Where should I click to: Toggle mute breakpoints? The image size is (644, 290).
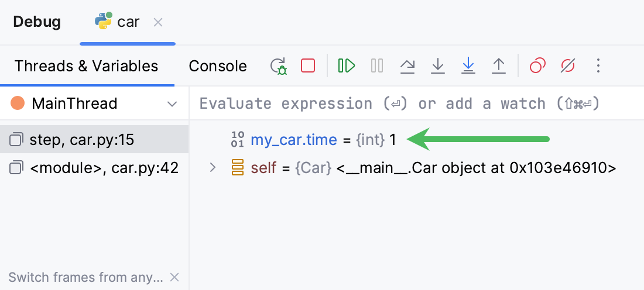coord(568,65)
